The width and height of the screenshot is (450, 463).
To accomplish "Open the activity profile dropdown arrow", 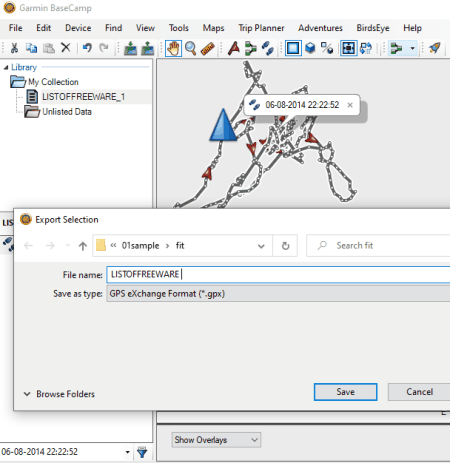I will [x=412, y=48].
